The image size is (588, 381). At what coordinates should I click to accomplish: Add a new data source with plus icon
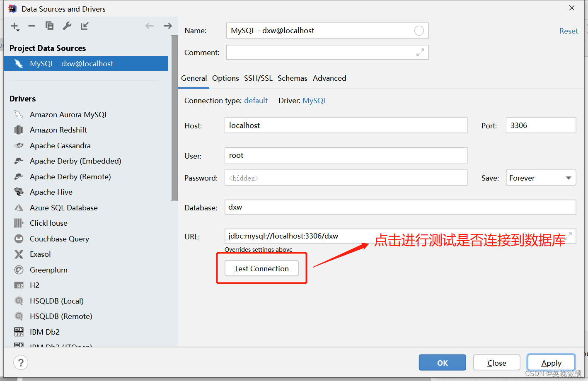pos(15,27)
